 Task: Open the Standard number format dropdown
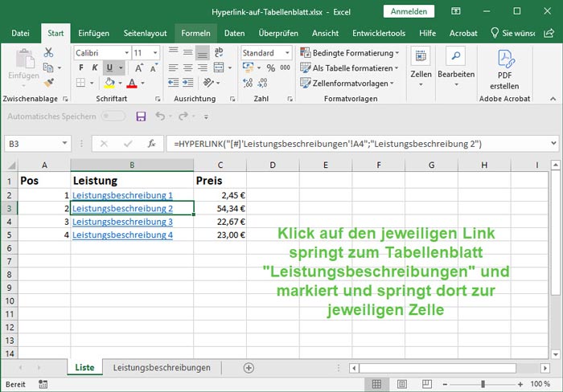(x=287, y=53)
